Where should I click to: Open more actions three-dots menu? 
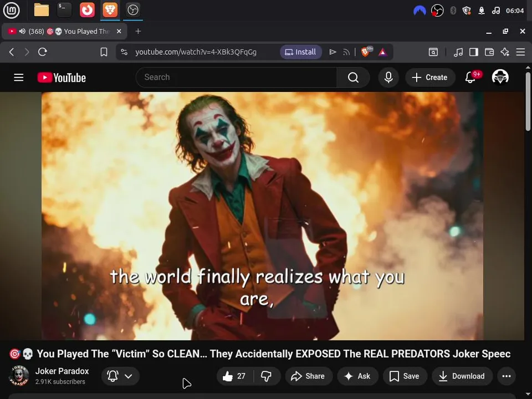pos(506,376)
